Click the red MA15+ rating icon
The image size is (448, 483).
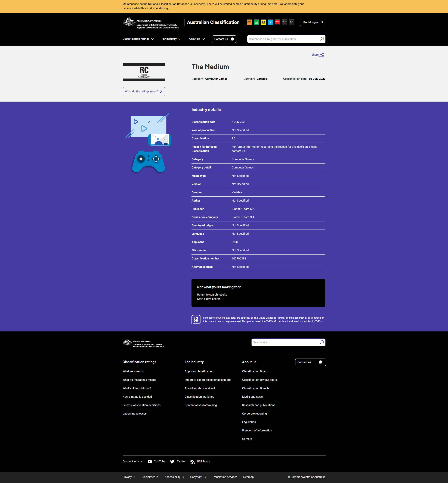(277, 22)
